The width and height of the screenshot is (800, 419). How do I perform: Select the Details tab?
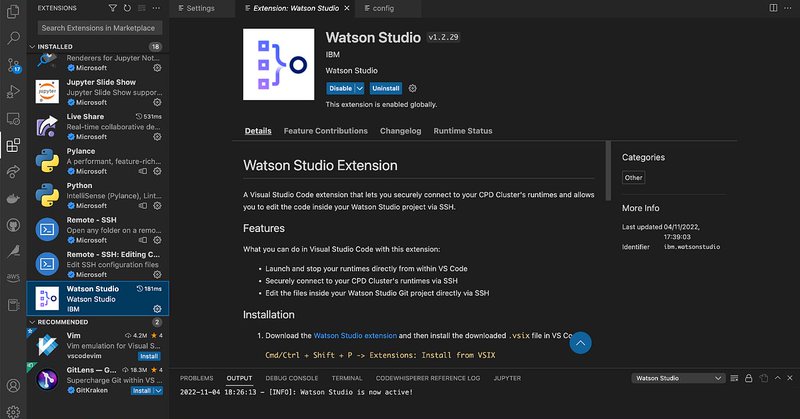tap(258, 131)
